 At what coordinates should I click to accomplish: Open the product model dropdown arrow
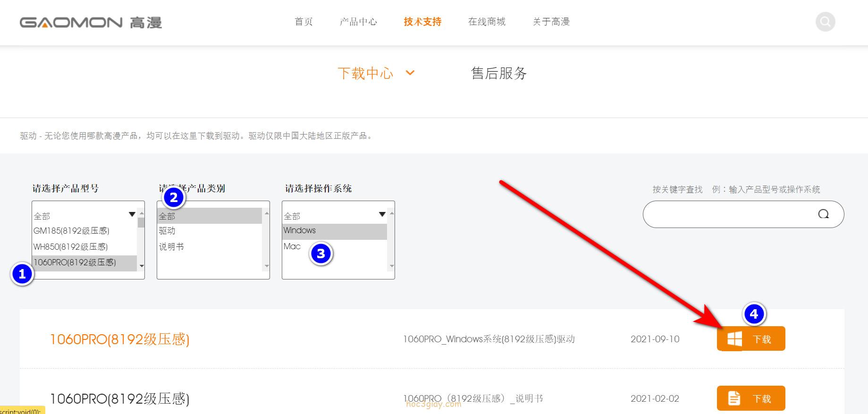click(132, 214)
